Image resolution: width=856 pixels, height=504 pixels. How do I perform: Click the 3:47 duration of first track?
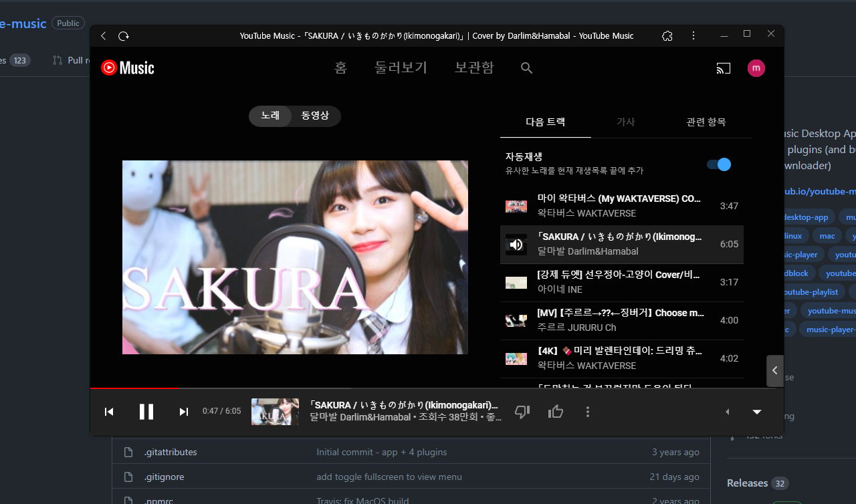click(729, 206)
